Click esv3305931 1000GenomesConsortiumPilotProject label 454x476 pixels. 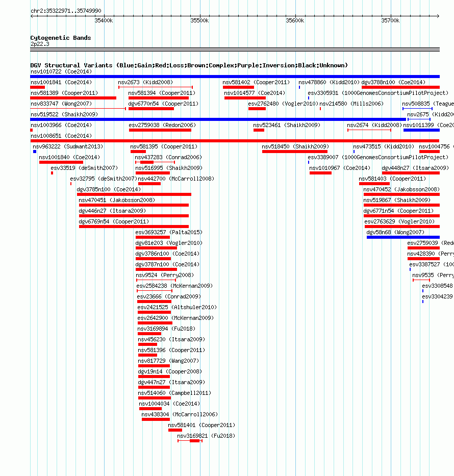[378, 93]
